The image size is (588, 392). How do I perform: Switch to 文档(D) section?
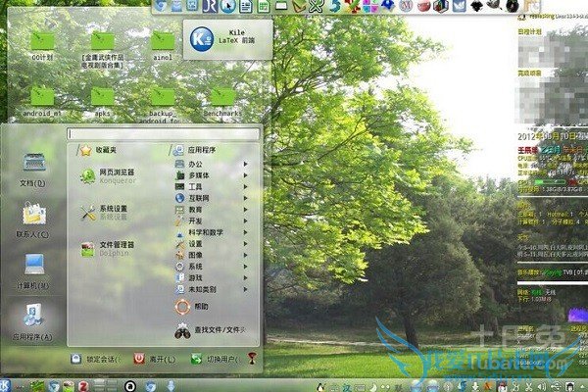33,170
